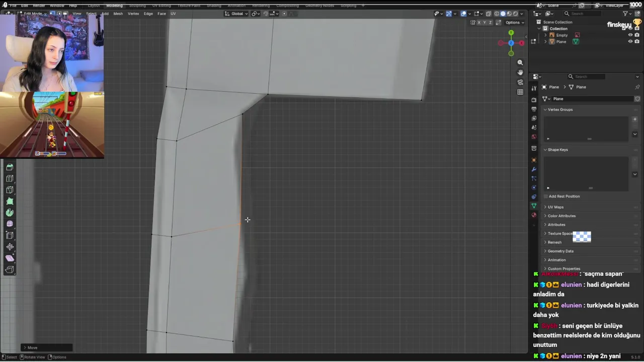Image resolution: width=644 pixels, height=362 pixels.
Task: Toggle Z axis mesh symmetry button
Action: click(491, 23)
